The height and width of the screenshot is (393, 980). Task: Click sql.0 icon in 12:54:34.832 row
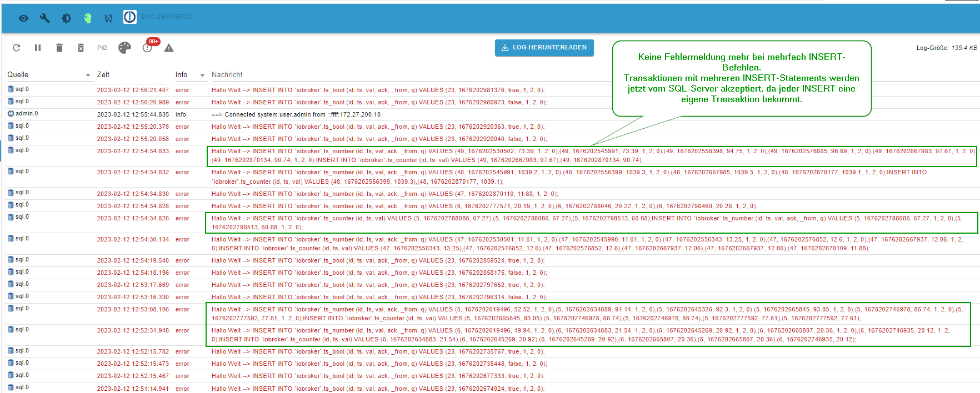(x=11, y=172)
